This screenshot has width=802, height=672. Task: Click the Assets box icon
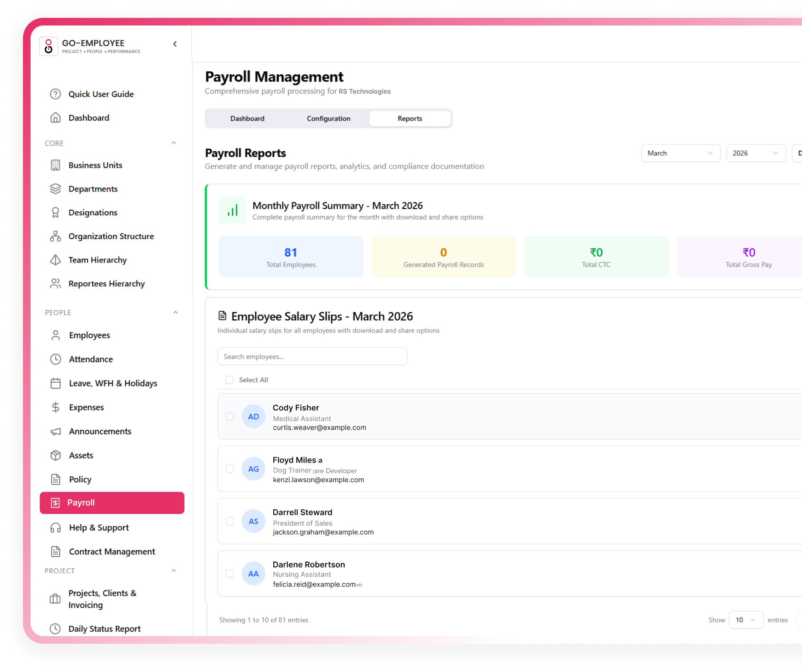[56, 455]
